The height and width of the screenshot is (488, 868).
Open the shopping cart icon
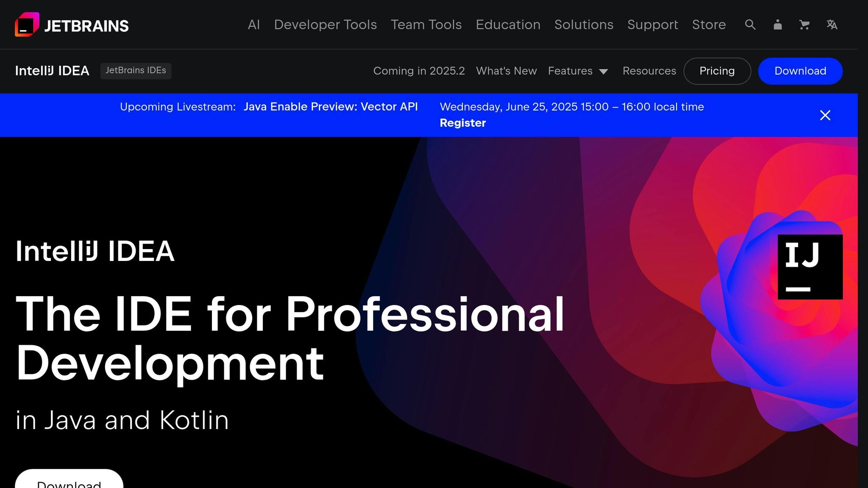[804, 25]
